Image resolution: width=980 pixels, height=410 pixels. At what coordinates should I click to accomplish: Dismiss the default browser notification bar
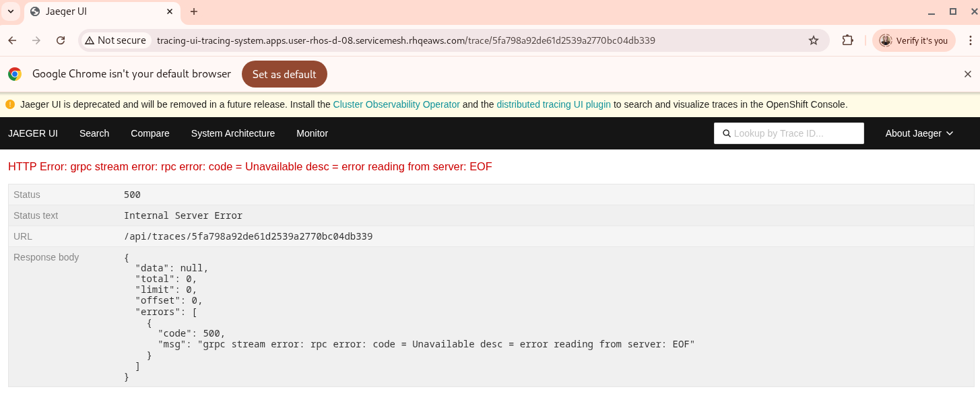point(968,74)
